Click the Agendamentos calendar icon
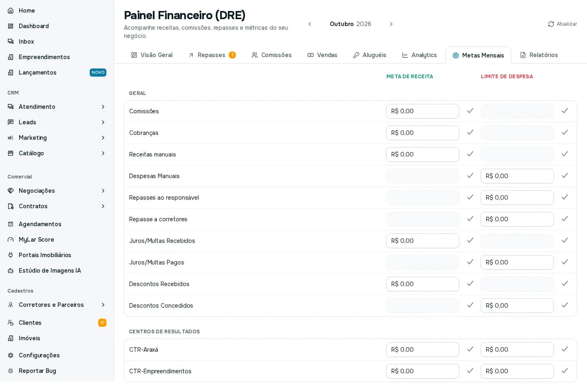The image size is (587, 392). pos(11,224)
